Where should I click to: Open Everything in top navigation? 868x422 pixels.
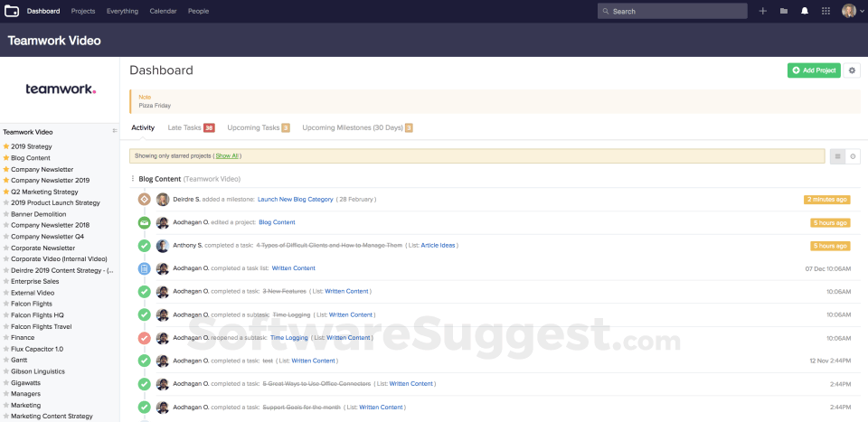(122, 11)
